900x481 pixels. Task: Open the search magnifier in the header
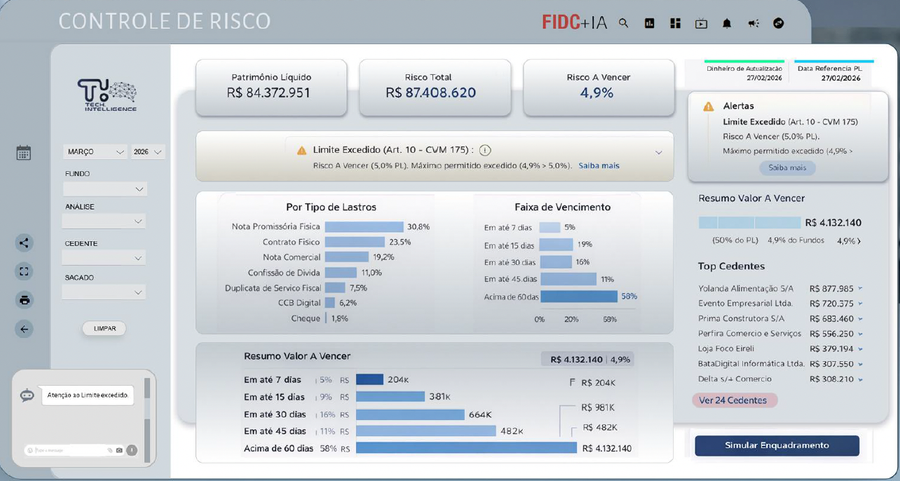pos(623,24)
